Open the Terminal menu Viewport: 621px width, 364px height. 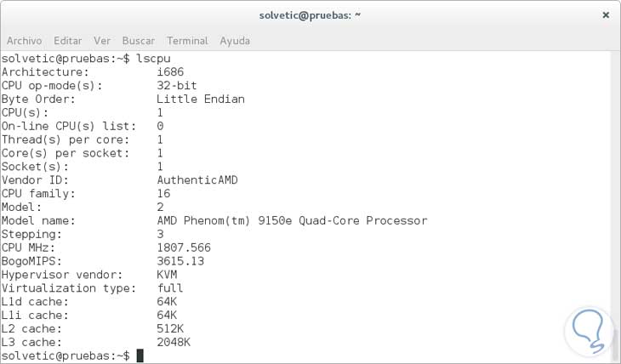(187, 40)
